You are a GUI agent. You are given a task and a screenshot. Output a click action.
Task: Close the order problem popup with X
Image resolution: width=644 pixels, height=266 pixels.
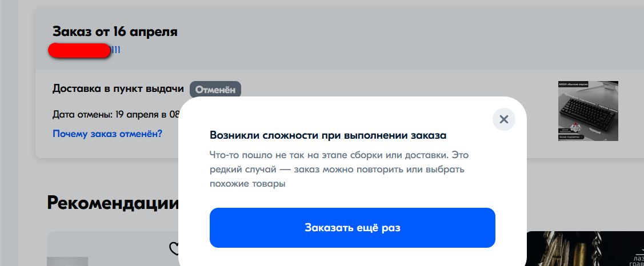(x=503, y=119)
